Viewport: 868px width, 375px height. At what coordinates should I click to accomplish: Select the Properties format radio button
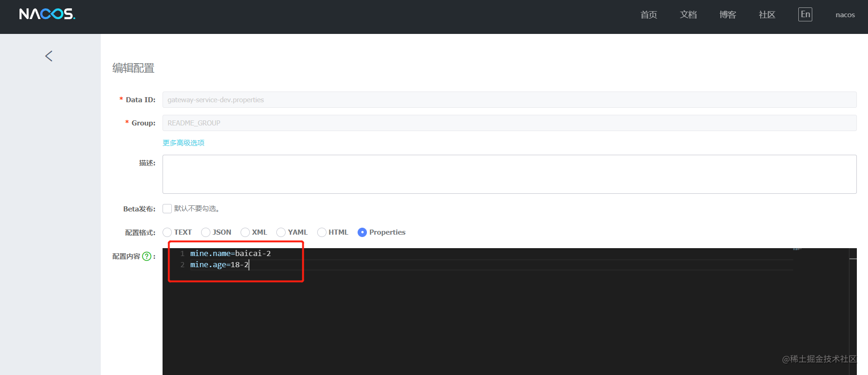362,232
